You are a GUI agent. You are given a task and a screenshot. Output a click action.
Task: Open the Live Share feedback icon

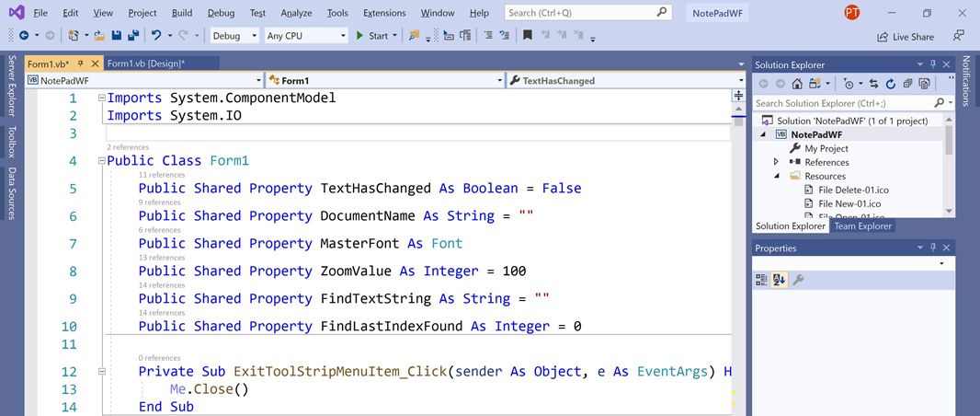958,36
